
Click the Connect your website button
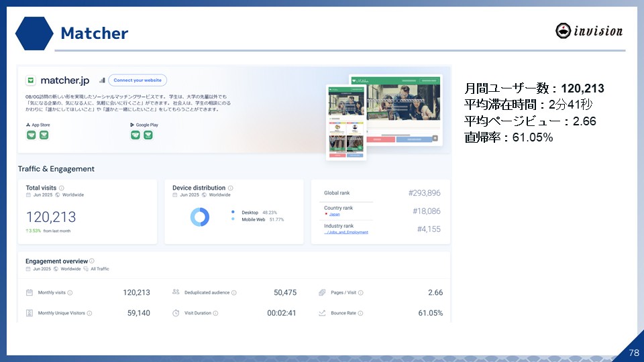(138, 80)
